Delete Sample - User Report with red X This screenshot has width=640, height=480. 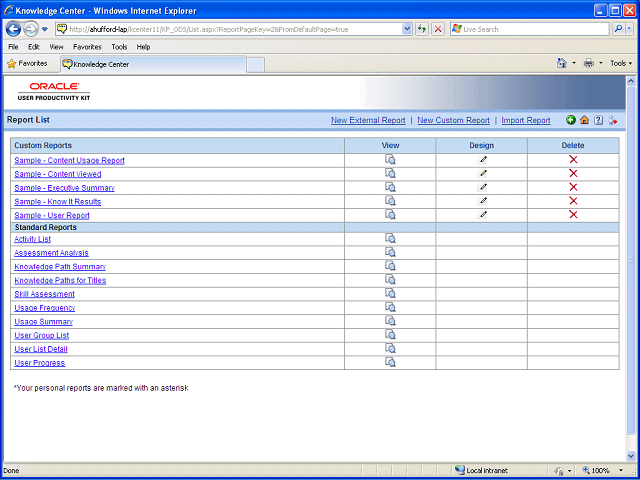tap(573, 214)
